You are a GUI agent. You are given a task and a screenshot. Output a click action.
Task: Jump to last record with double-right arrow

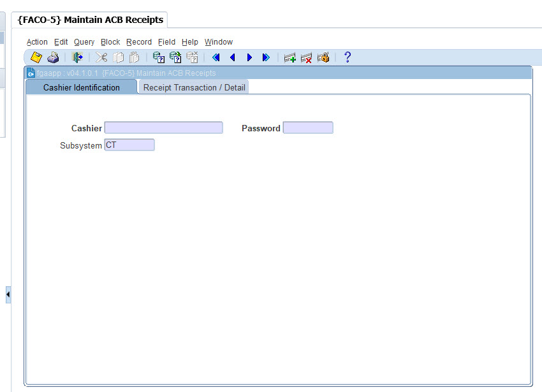(x=266, y=57)
